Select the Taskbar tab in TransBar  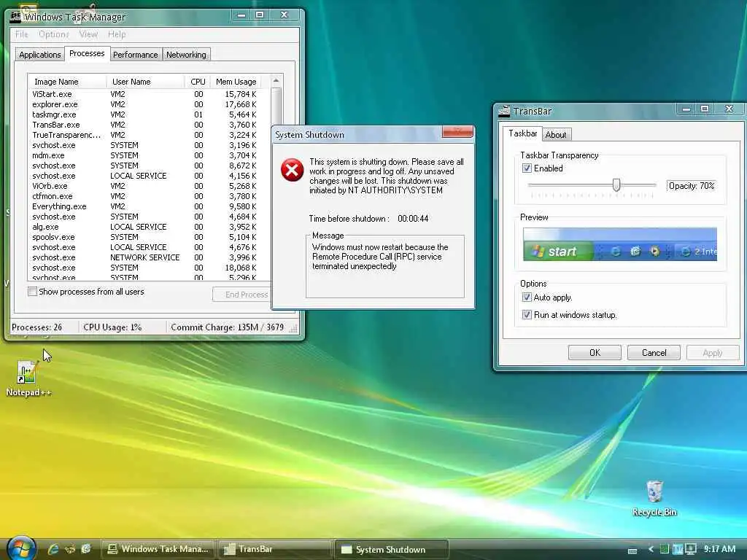(522, 133)
